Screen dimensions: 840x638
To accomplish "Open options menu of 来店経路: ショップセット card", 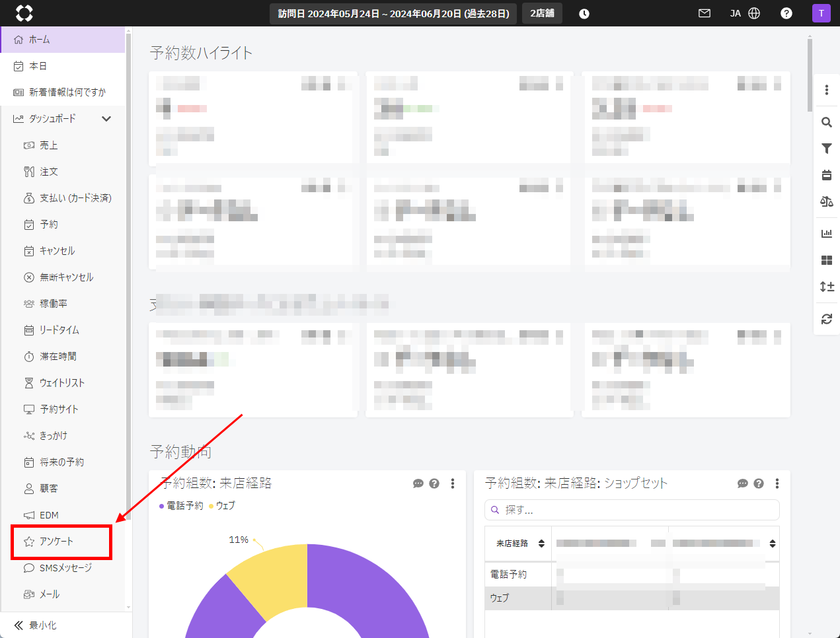I will click(777, 483).
